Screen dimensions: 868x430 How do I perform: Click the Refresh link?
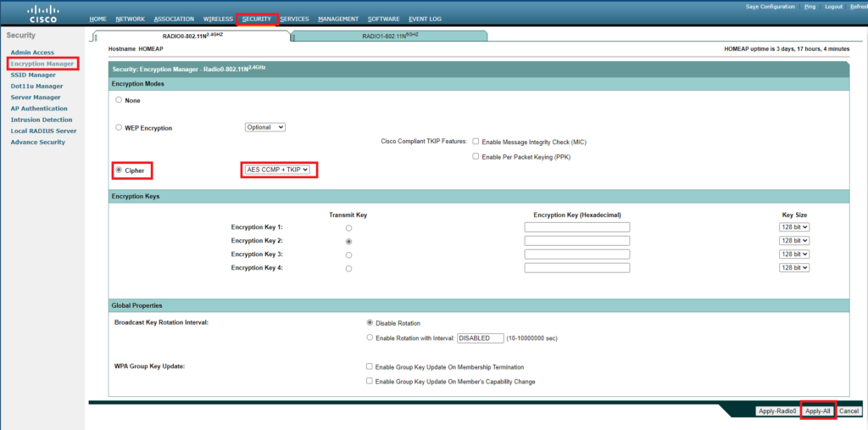[859, 7]
